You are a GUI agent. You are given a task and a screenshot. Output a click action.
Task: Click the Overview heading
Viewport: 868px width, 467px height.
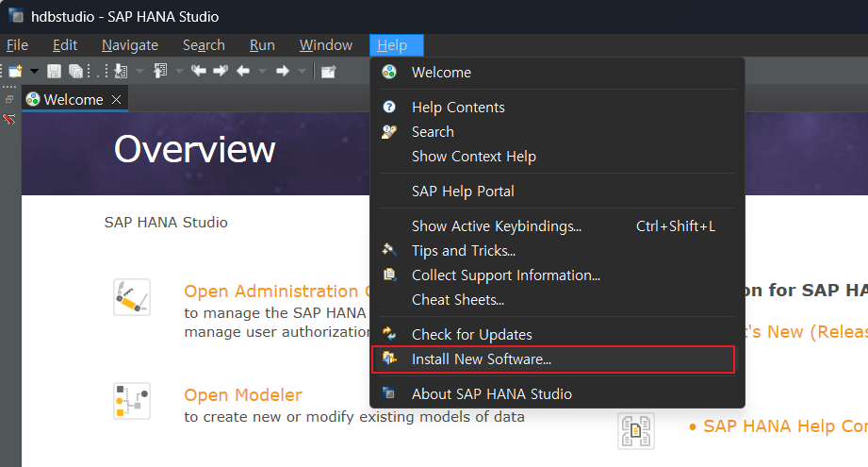coord(194,149)
